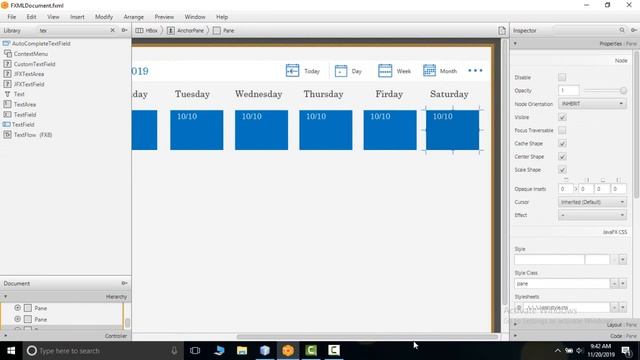Toggle the Disable checkbox

562,77
